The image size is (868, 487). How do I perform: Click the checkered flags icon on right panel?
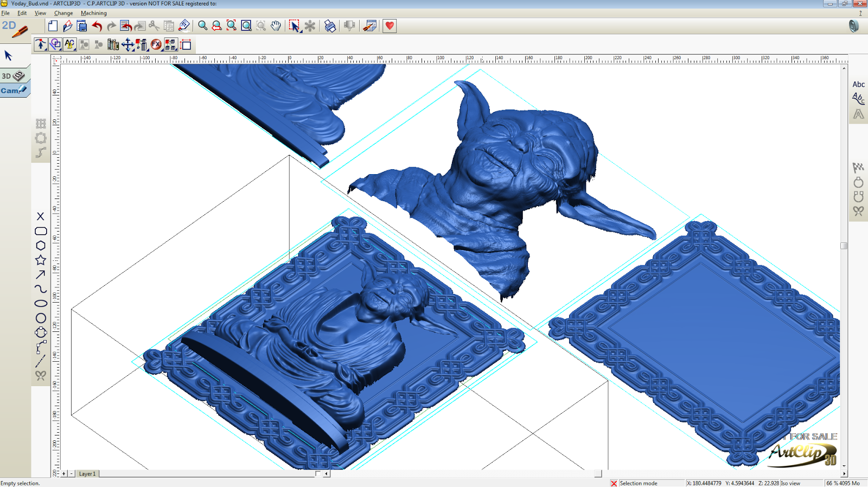click(858, 168)
